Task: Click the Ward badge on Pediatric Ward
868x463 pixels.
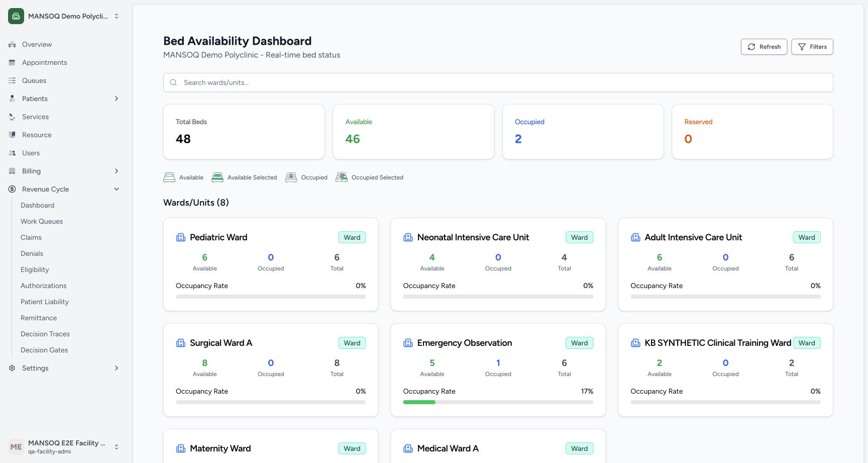Action: (352, 237)
